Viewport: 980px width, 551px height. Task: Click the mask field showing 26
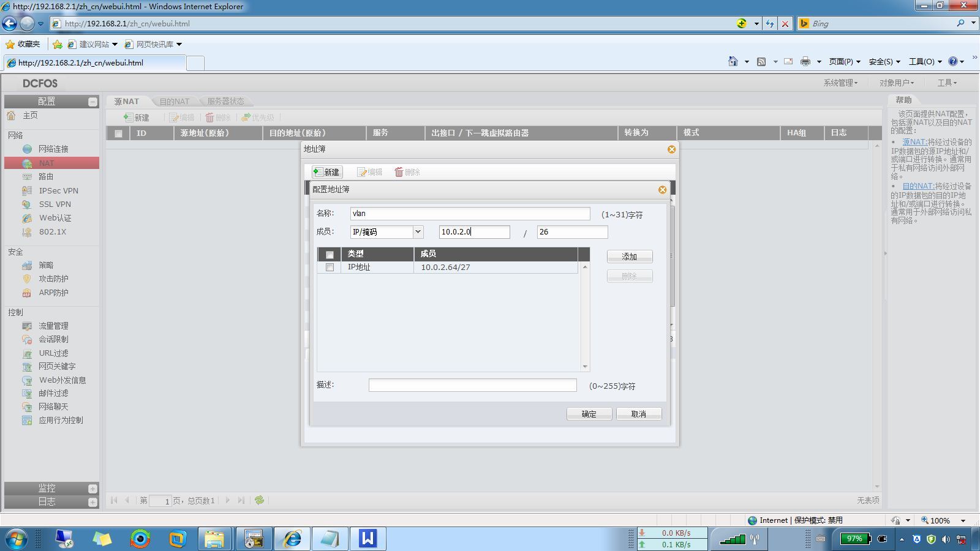click(x=573, y=232)
